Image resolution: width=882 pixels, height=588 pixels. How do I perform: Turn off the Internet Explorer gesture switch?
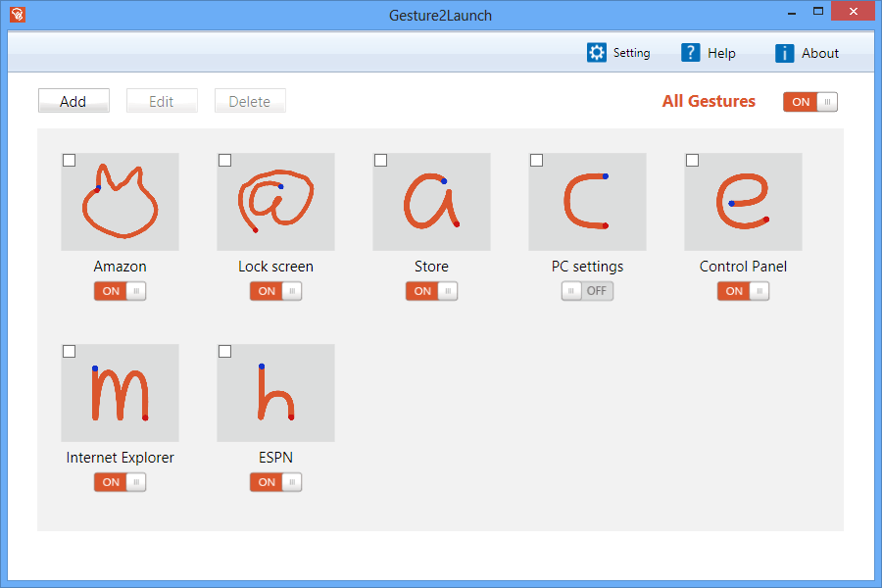pyautogui.click(x=120, y=482)
